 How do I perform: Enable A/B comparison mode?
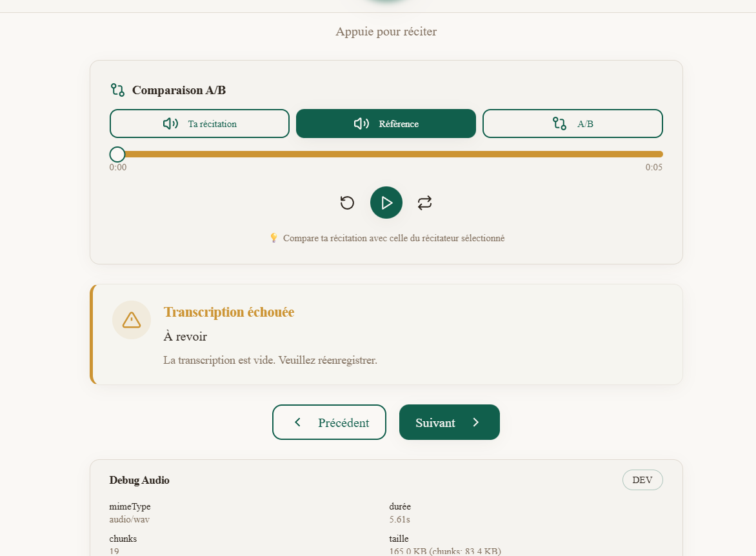point(572,124)
